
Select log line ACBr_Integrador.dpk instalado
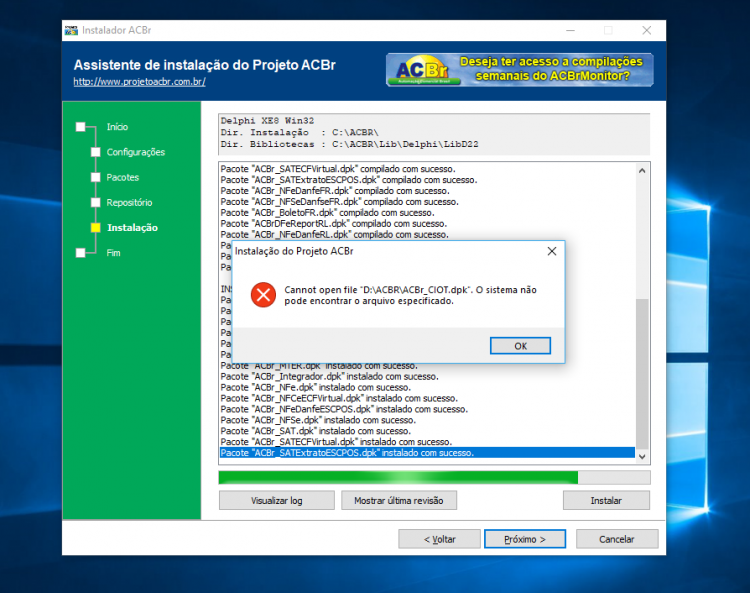pos(329,376)
